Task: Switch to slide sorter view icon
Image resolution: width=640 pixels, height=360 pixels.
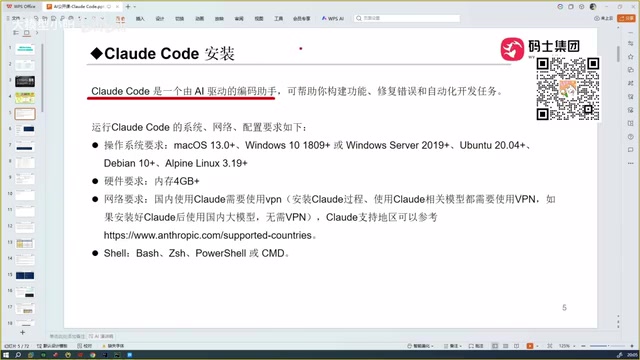Action: pos(506,346)
